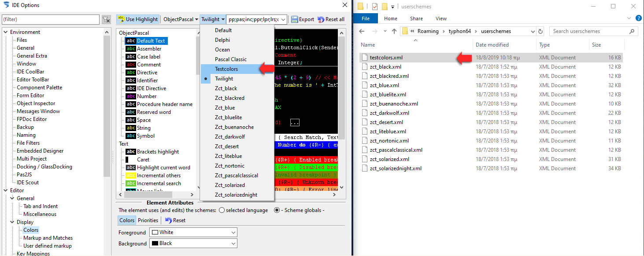Image resolution: width=644 pixels, height=256 pixels.
Task: Click the Explorer back arrow
Action: click(x=362, y=31)
